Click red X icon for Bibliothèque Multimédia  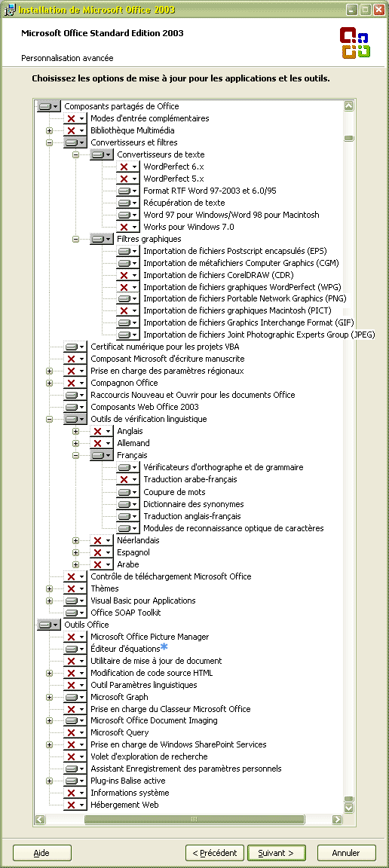pyautogui.click(x=71, y=130)
